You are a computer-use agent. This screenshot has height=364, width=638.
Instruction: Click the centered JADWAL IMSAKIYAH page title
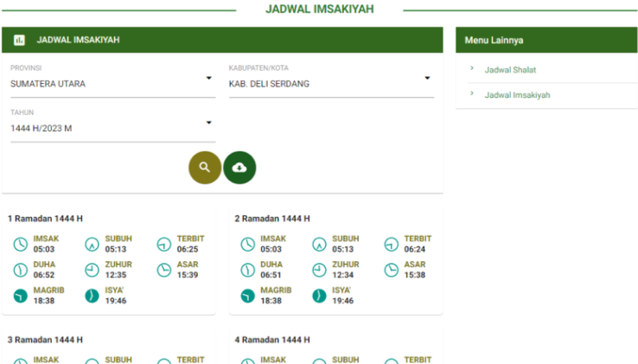pos(319,9)
